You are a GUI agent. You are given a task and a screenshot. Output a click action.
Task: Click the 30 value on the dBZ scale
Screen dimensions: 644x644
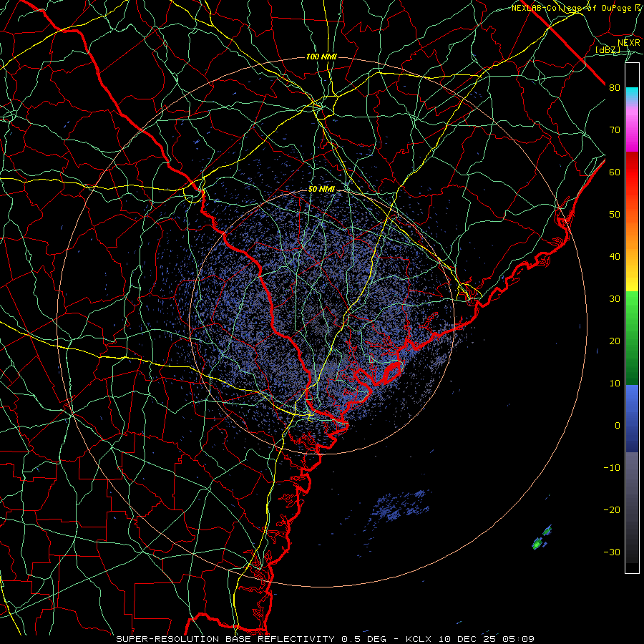tap(615, 298)
